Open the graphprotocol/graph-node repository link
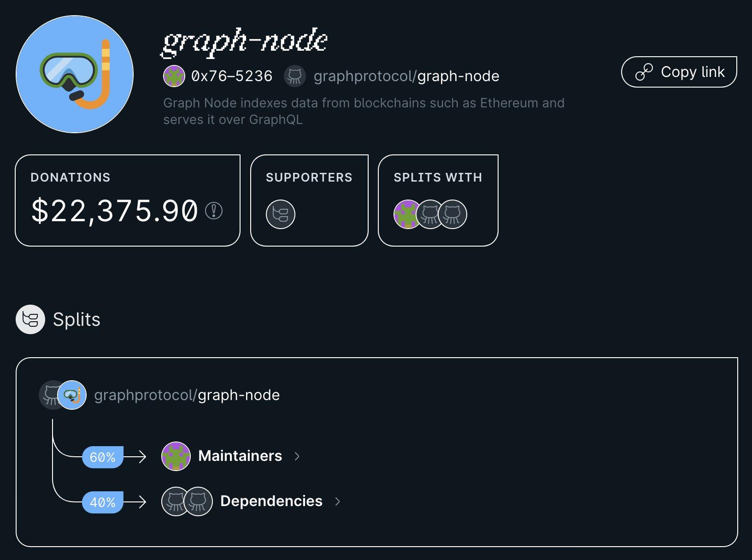This screenshot has width=752, height=560. (406, 76)
